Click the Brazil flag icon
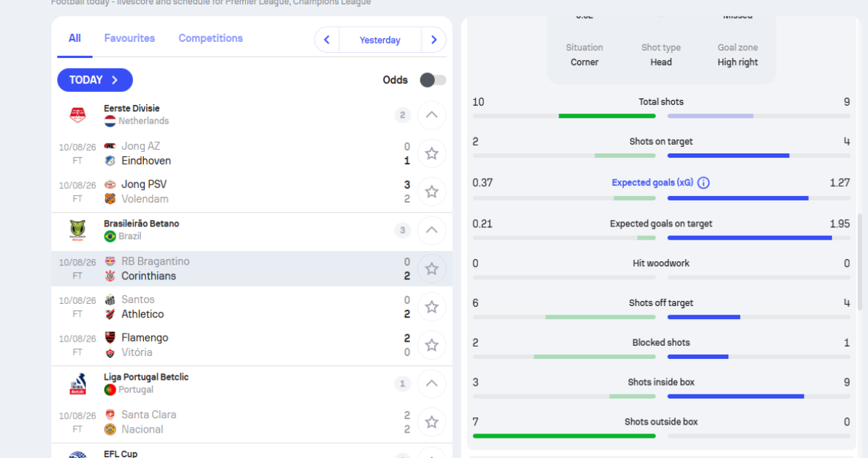Screen dimensions: 868x458 tap(110, 237)
